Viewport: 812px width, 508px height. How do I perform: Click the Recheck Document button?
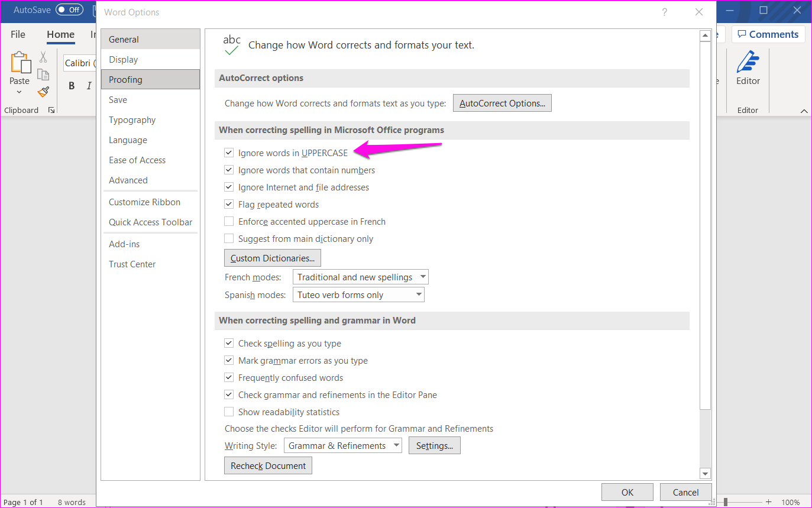coord(268,465)
